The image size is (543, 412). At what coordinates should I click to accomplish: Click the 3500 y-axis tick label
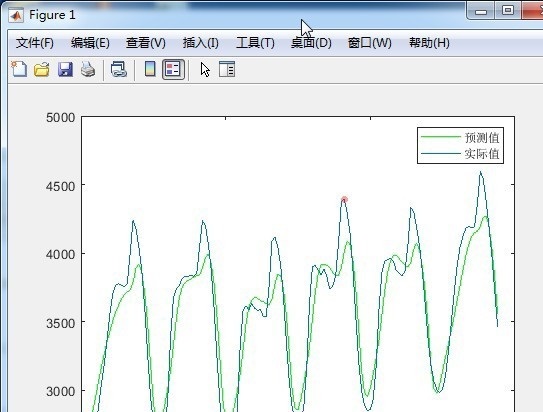(x=61, y=323)
